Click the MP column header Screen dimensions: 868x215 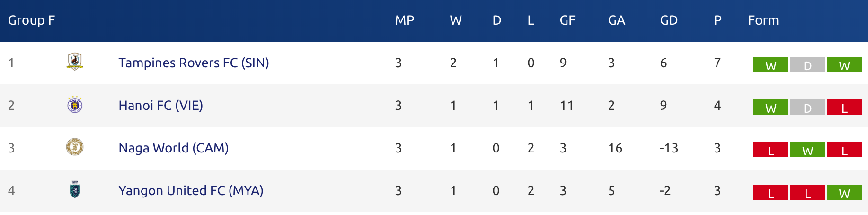click(x=405, y=20)
